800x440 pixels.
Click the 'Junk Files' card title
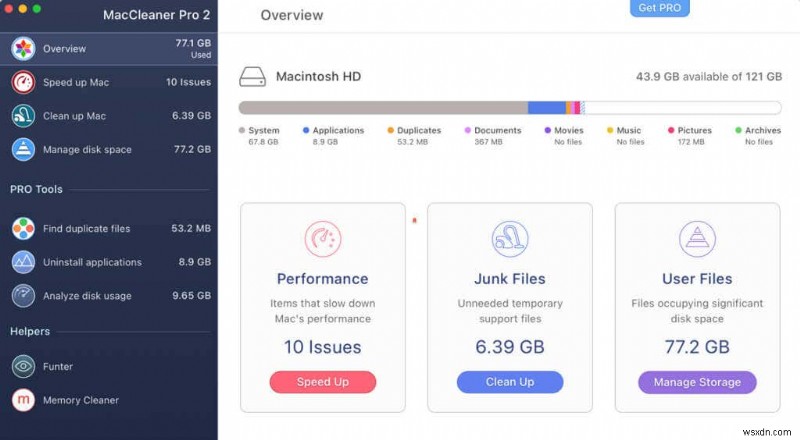click(510, 279)
